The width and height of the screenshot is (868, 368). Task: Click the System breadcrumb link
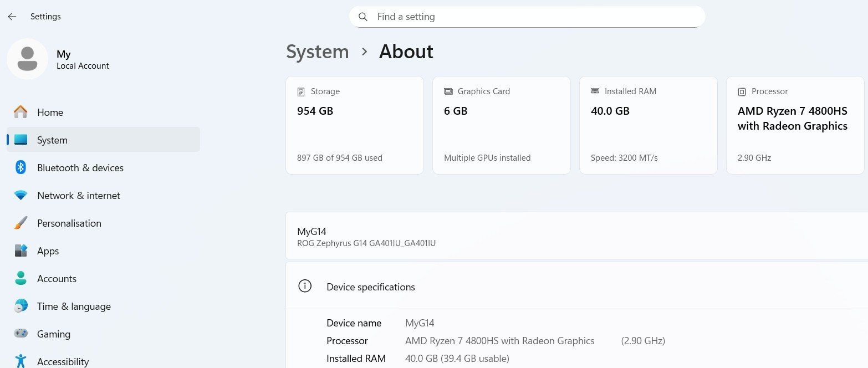pyautogui.click(x=317, y=52)
